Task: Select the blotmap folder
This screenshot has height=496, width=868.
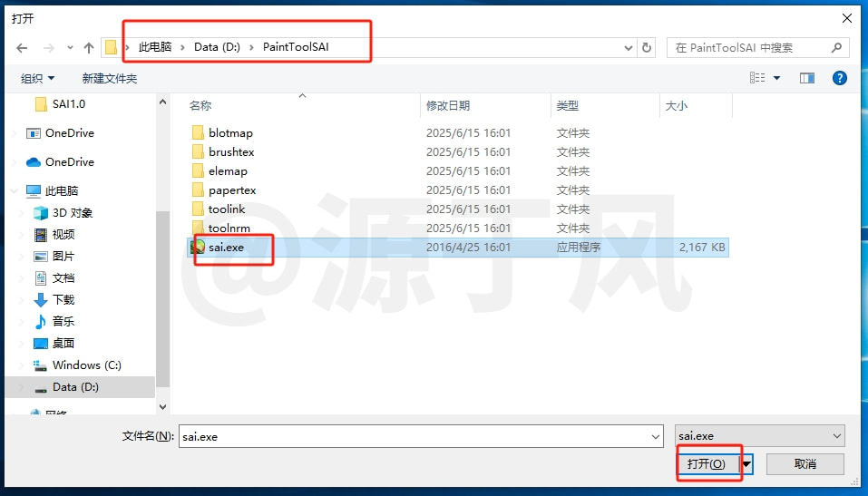Action: click(x=231, y=133)
